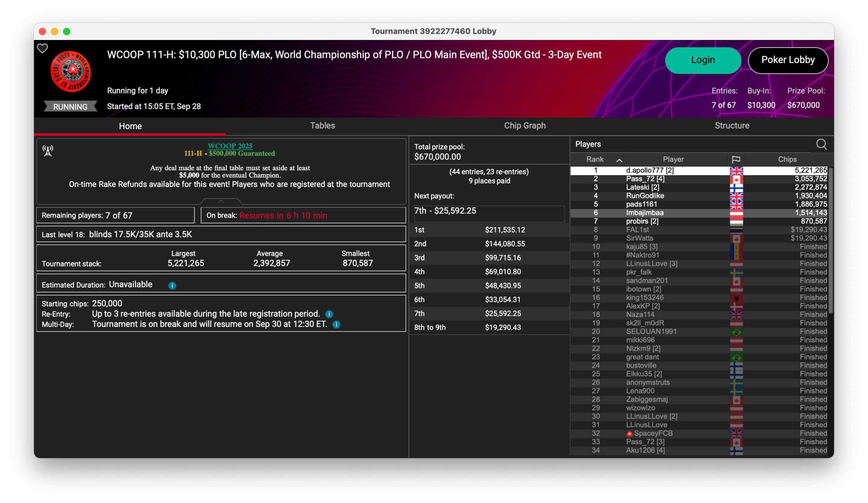The width and height of the screenshot is (868, 503).
Task: Click the favorite heart icon
Action: [42, 49]
